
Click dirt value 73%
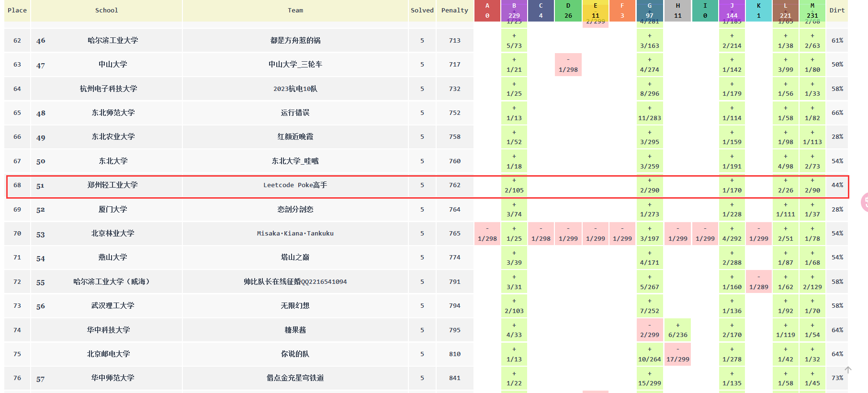click(837, 378)
